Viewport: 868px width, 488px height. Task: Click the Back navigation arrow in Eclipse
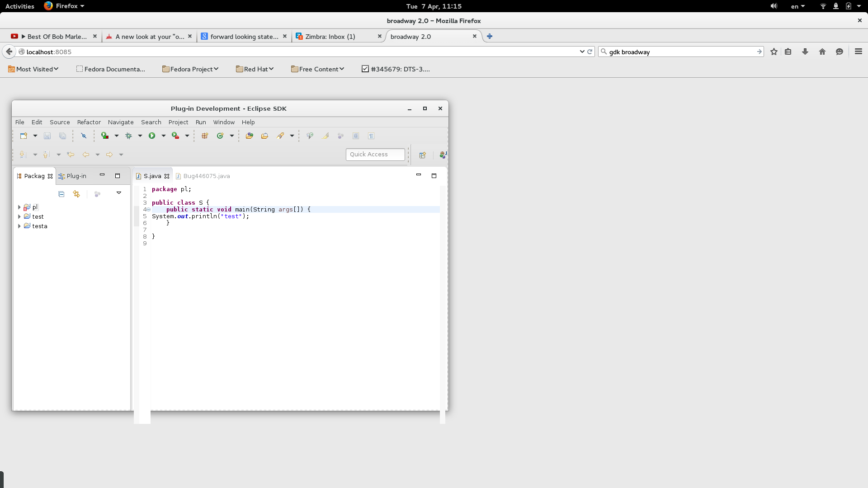click(85, 155)
